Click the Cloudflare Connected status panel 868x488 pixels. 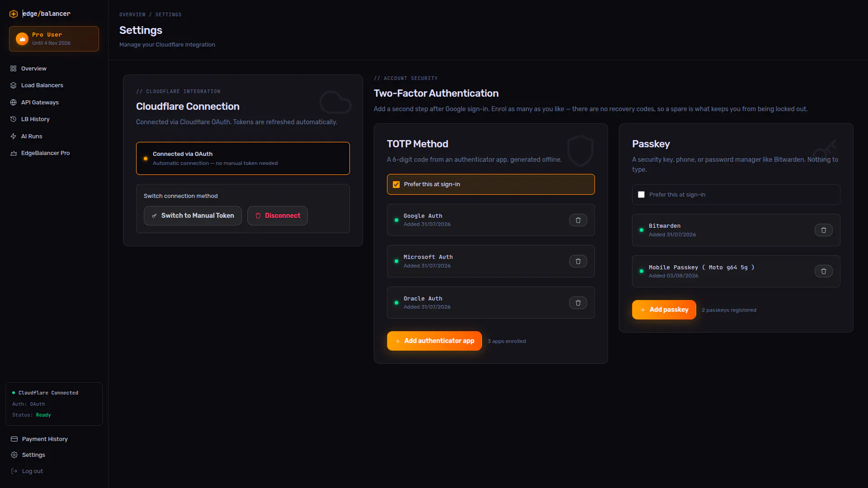(54, 404)
